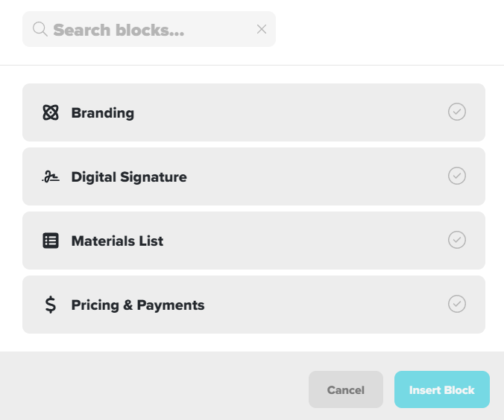The width and height of the screenshot is (504, 420).
Task: Cancel the block selection dialog
Action: 346,389
